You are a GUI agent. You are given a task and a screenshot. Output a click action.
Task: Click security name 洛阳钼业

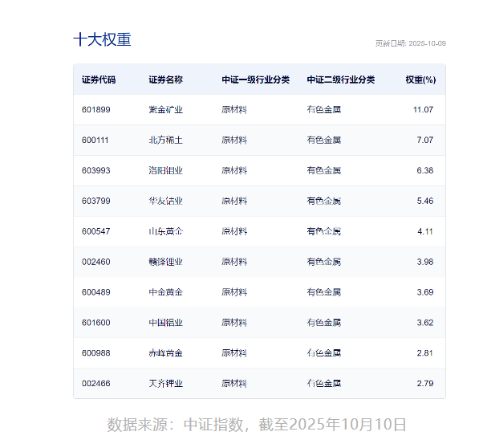[166, 170]
